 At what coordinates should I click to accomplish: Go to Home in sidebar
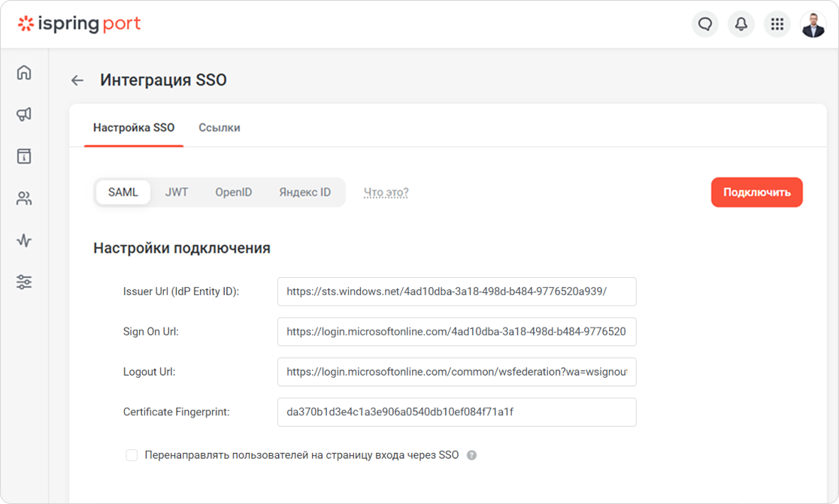coord(24,72)
